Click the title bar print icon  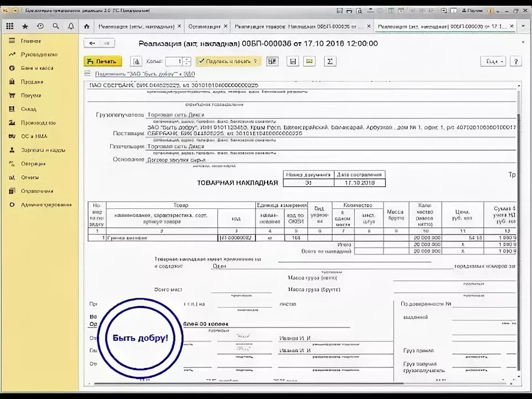349,11
